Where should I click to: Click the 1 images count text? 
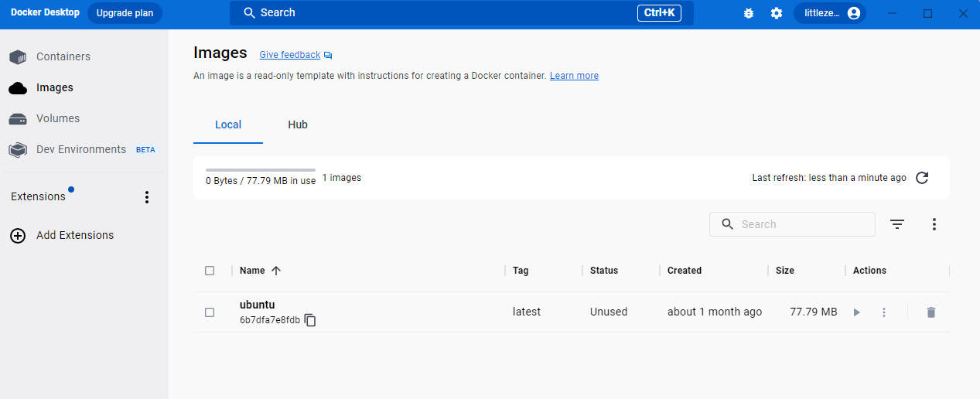click(342, 178)
